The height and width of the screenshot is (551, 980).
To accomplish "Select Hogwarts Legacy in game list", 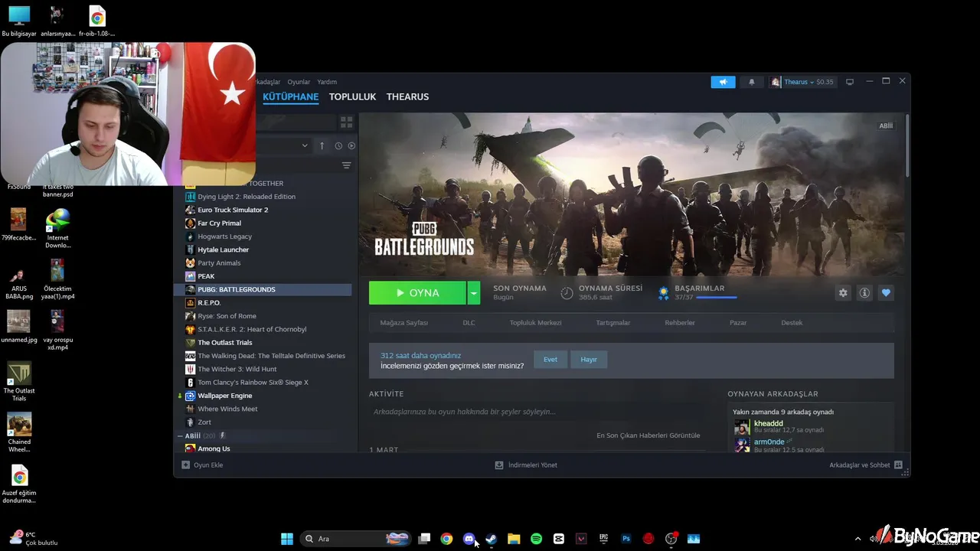I will pos(224,236).
